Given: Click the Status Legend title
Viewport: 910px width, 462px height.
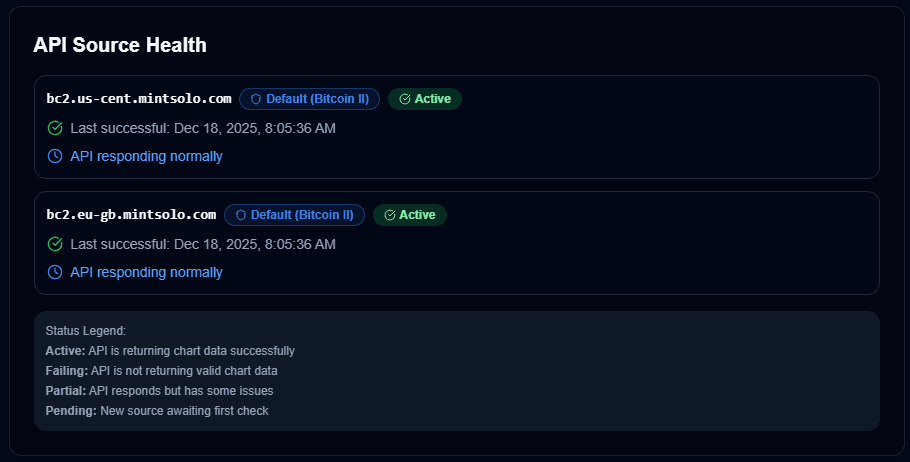Looking at the screenshot, I should (x=86, y=330).
